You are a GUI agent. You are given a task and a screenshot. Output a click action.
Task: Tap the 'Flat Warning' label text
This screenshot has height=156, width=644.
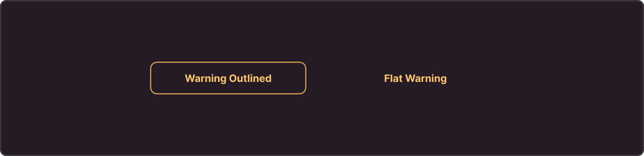click(415, 78)
